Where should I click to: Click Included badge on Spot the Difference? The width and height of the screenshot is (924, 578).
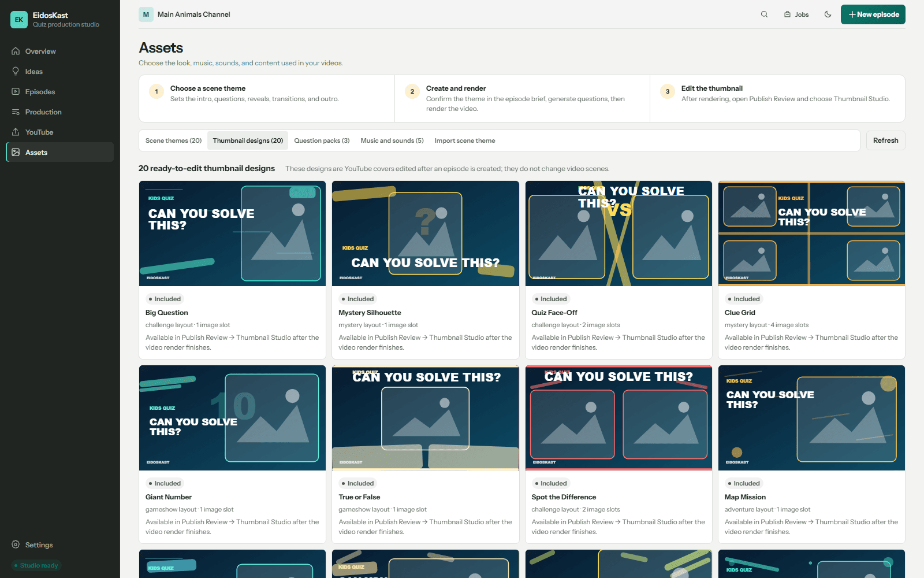pyautogui.click(x=551, y=483)
